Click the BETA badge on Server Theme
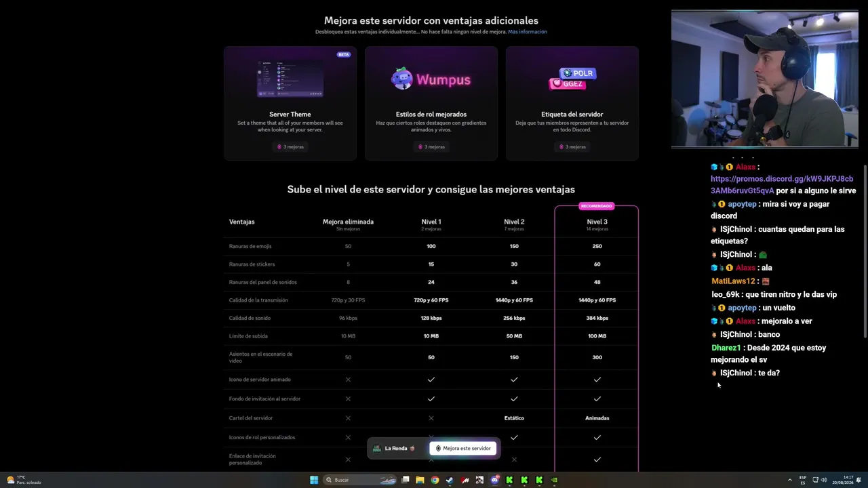Screen dimensions: 868x488 [x=344, y=54]
